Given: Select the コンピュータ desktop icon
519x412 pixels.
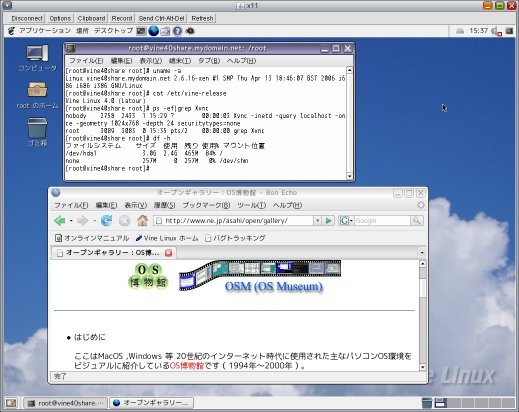Looking at the screenshot, I should coord(37,58).
